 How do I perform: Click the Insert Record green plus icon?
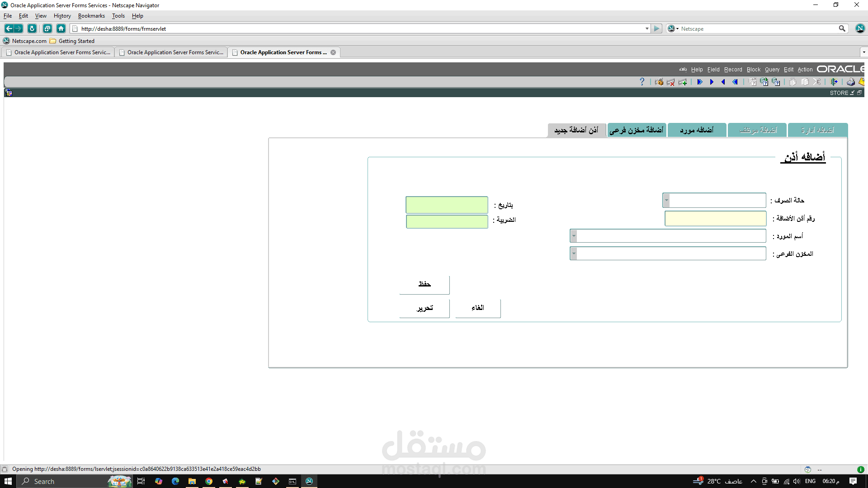coord(683,82)
